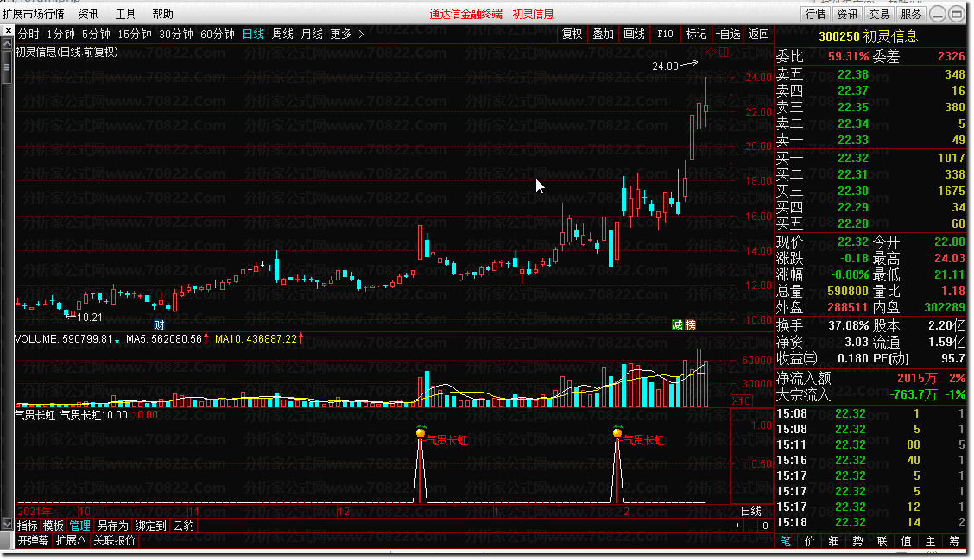The height and width of the screenshot is (560, 974).
Task: Select the 30分钟 period tab
Action: click(176, 35)
